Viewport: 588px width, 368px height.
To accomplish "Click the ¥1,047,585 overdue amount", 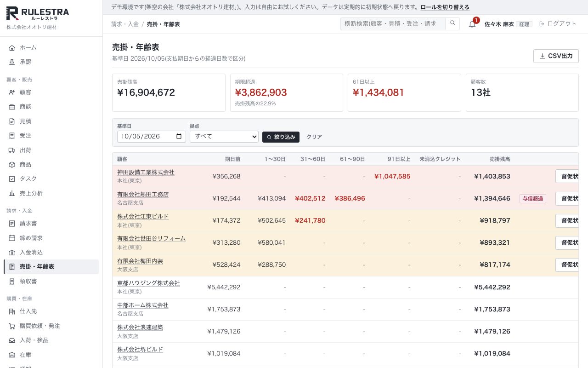I will (x=392, y=176).
